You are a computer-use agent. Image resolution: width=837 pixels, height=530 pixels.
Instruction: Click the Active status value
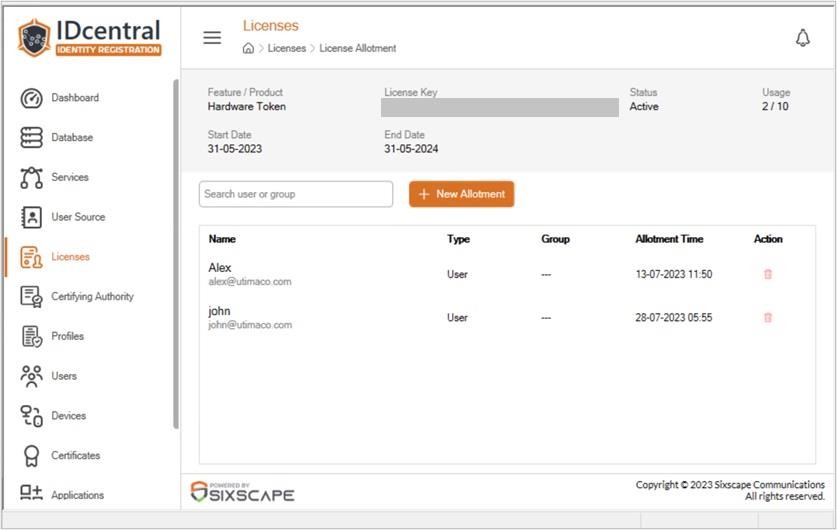[x=644, y=107]
